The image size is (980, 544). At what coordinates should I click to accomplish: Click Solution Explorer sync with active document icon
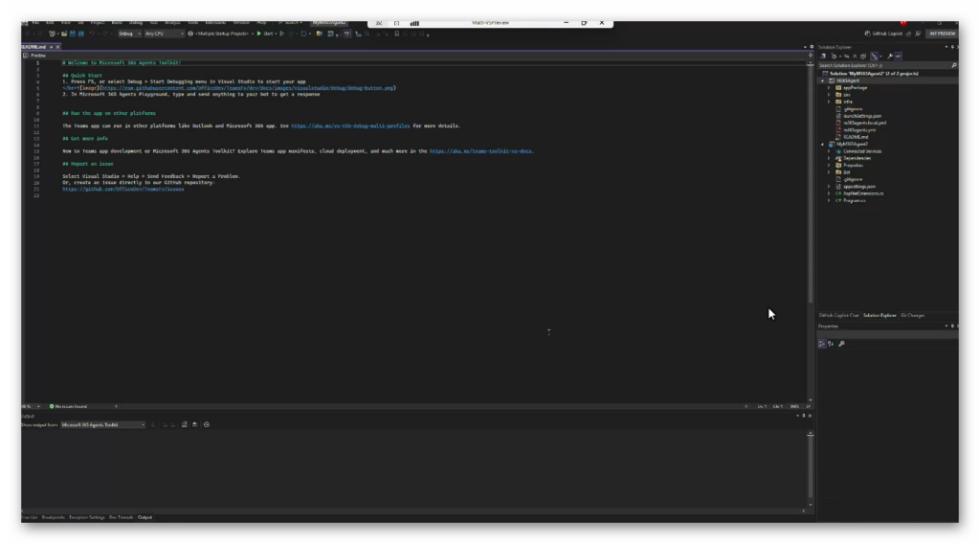847,57
